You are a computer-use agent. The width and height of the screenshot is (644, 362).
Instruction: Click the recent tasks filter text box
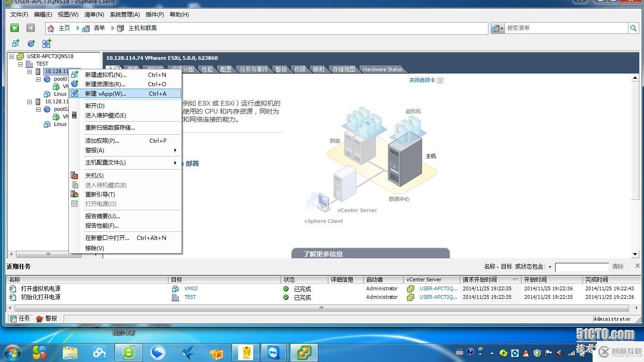(582, 267)
